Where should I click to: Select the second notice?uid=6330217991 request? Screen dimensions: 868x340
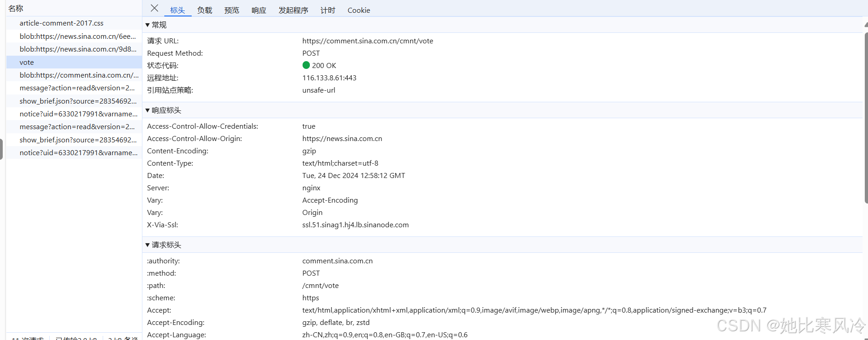pyautogui.click(x=74, y=152)
